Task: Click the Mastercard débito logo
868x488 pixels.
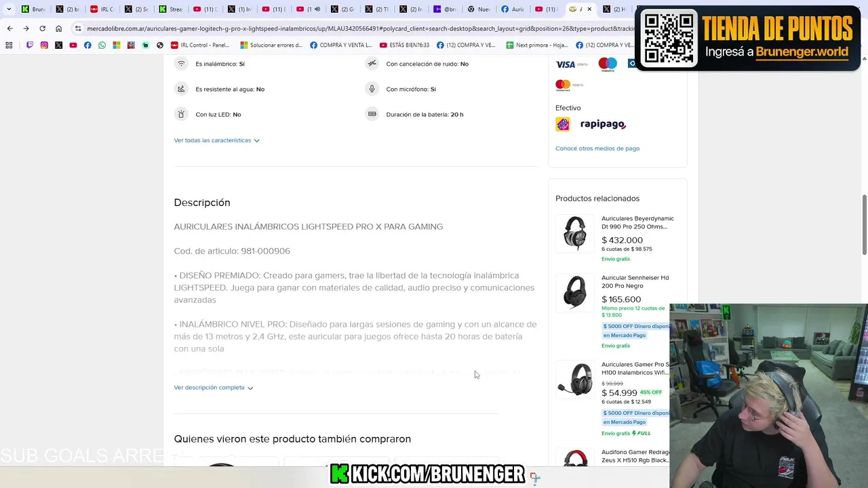Action: (x=569, y=85)
